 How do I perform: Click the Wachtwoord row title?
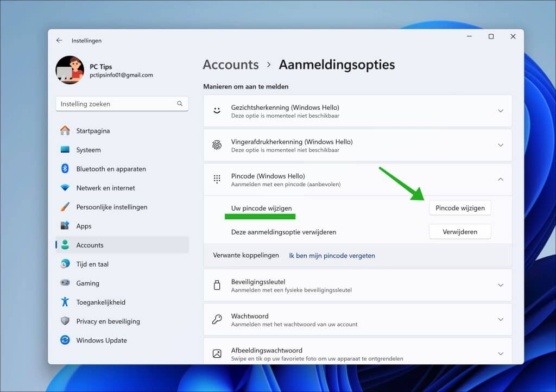250,316
